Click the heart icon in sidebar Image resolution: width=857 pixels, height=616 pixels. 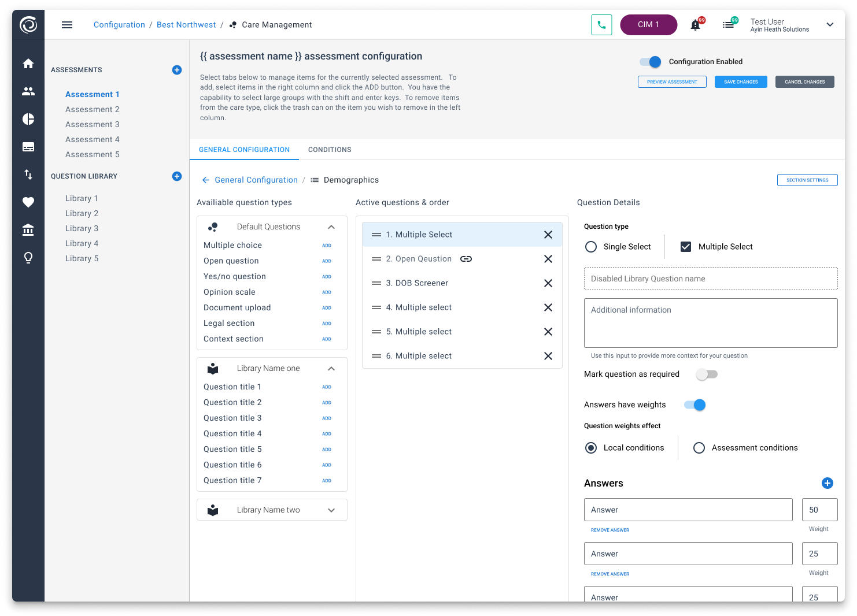coord(28,202)
